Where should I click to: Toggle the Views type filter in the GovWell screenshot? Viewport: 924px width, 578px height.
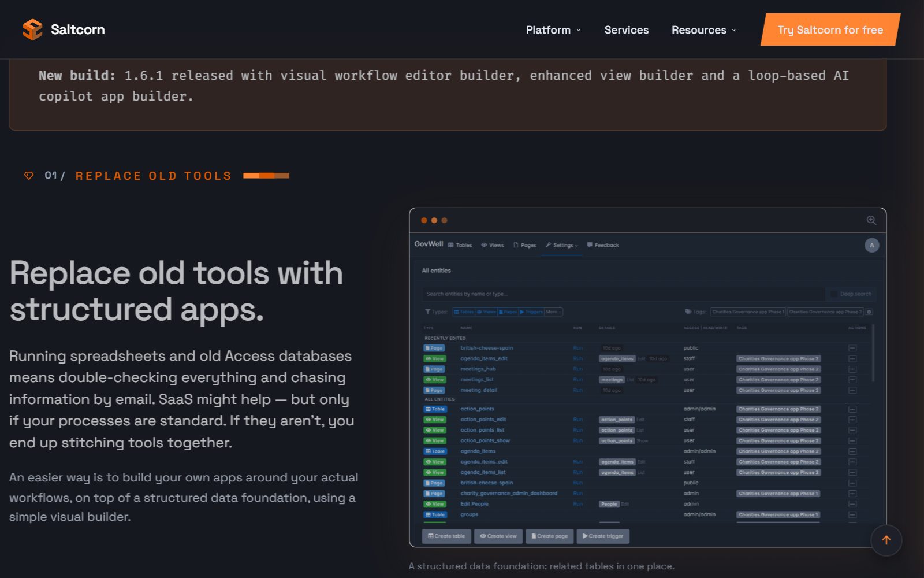486,312
